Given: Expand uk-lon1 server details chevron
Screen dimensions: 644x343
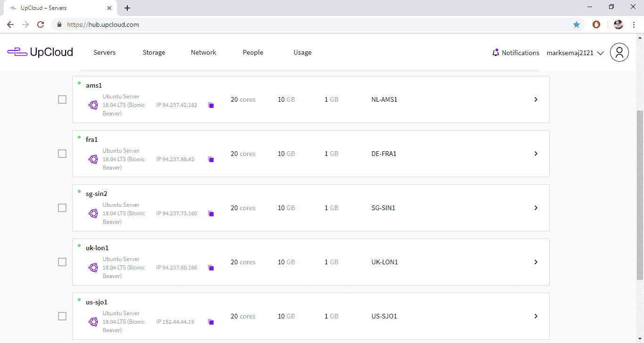Looking at the screenshot, I should pos(536,262).
